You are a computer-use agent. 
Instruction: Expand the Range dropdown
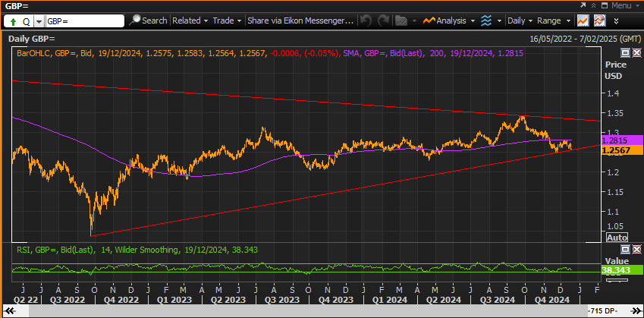(x=554, y=20)
